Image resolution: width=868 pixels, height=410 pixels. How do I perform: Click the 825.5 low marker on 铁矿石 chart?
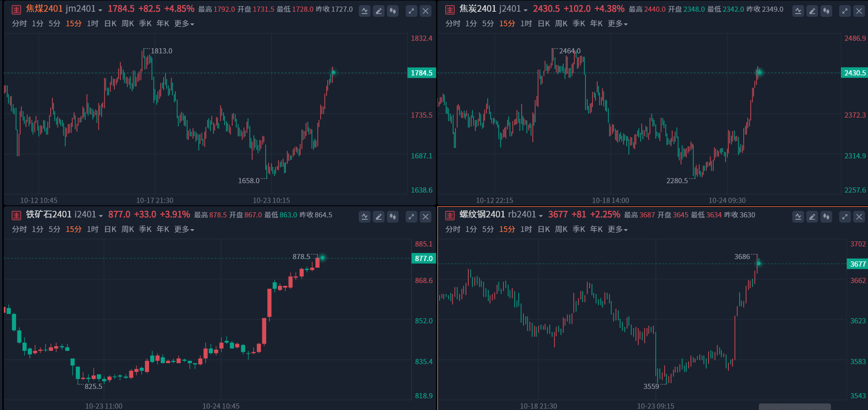pyautogui.click(x=93, y=386)
